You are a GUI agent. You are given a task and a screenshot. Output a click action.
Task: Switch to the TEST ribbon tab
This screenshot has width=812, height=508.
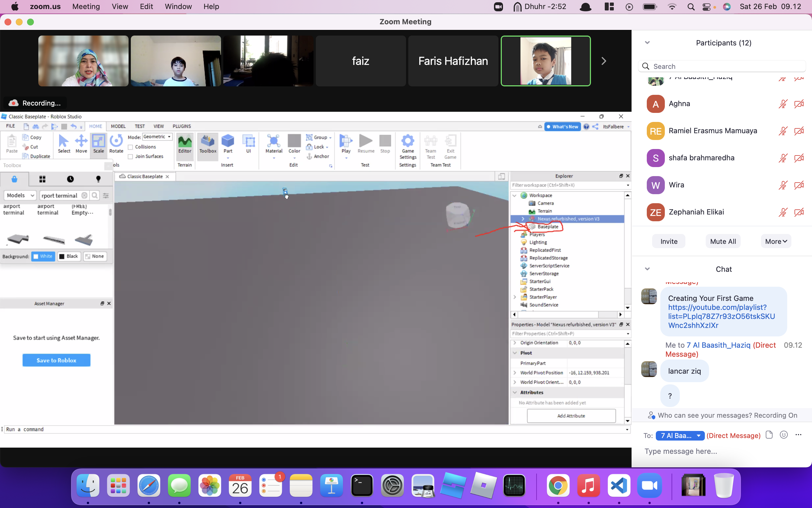(140, 126)
